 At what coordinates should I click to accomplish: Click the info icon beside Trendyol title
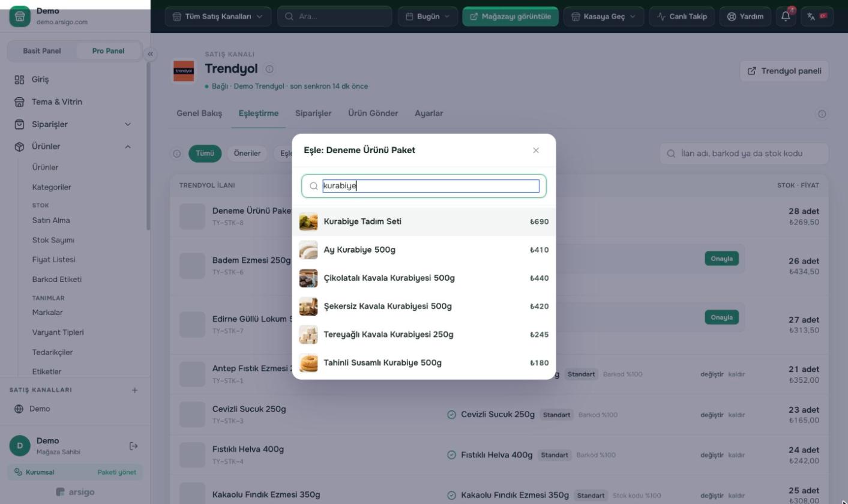269,69
